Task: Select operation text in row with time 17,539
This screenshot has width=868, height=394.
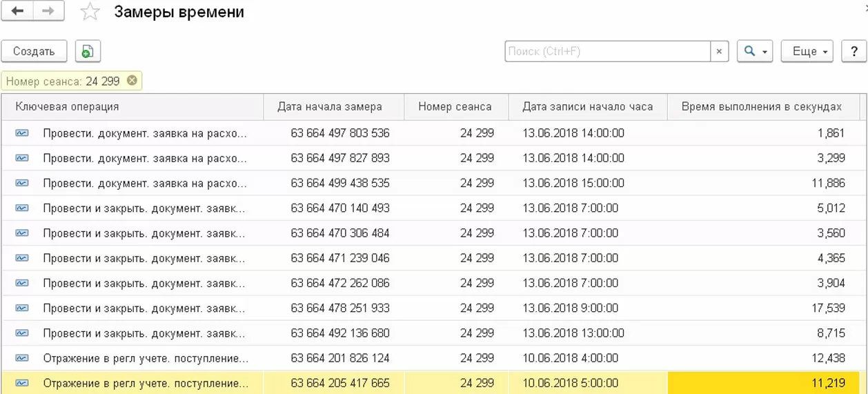Action: 144,308
